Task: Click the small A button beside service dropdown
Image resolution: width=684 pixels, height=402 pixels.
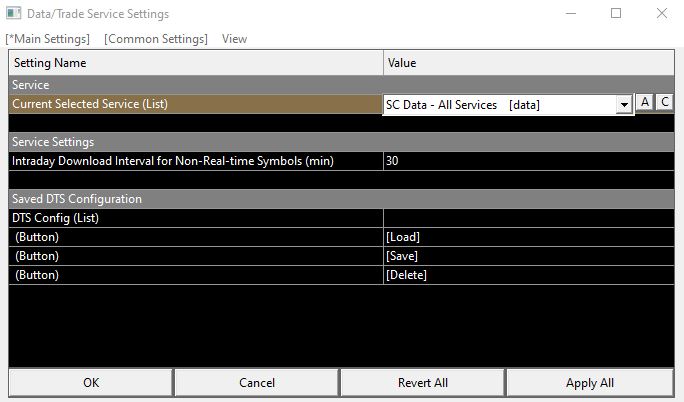Action: 645,102
